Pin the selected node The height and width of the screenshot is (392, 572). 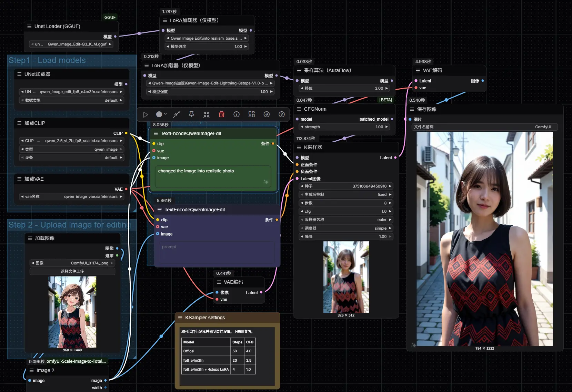pos(191,114)
